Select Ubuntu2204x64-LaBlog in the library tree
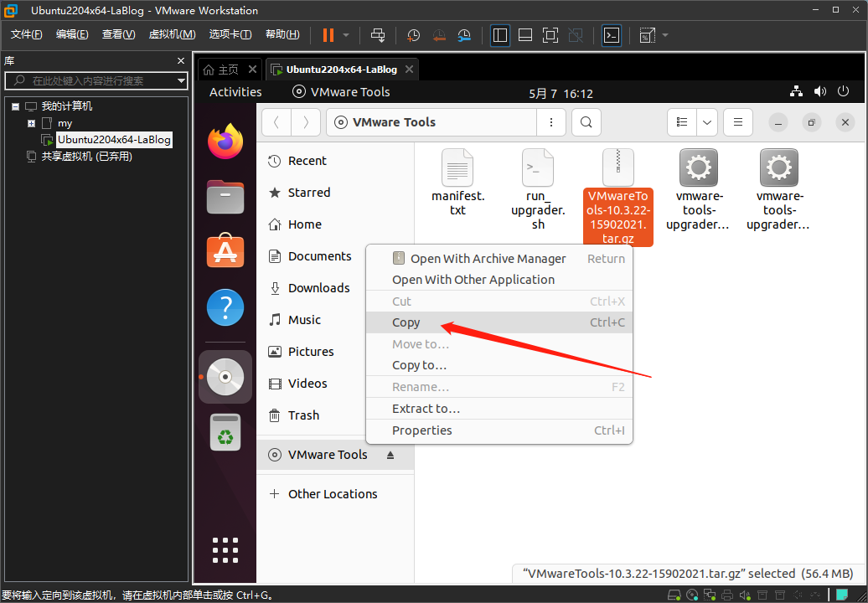This screenshot has width=868, height=603. [x=114, y=139]
